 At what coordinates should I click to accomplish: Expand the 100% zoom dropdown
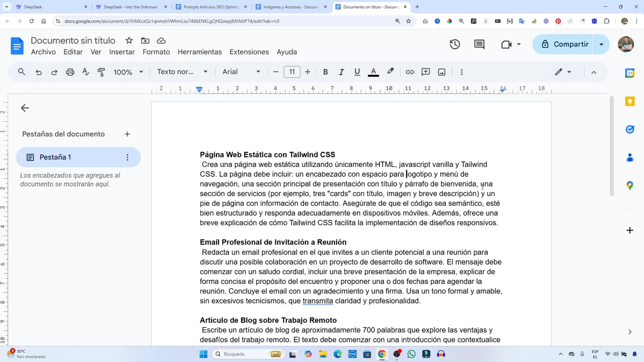[x=128, y=72]
